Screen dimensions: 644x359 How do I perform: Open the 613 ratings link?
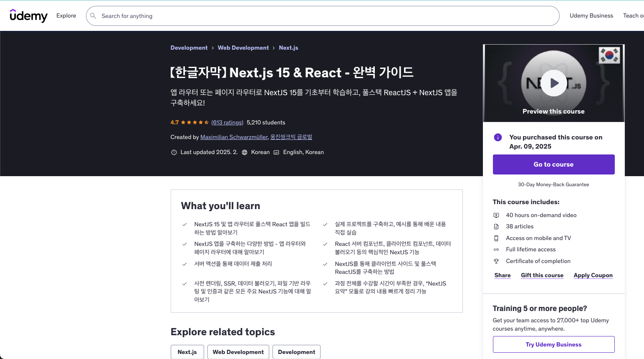[x=227, y=122]
